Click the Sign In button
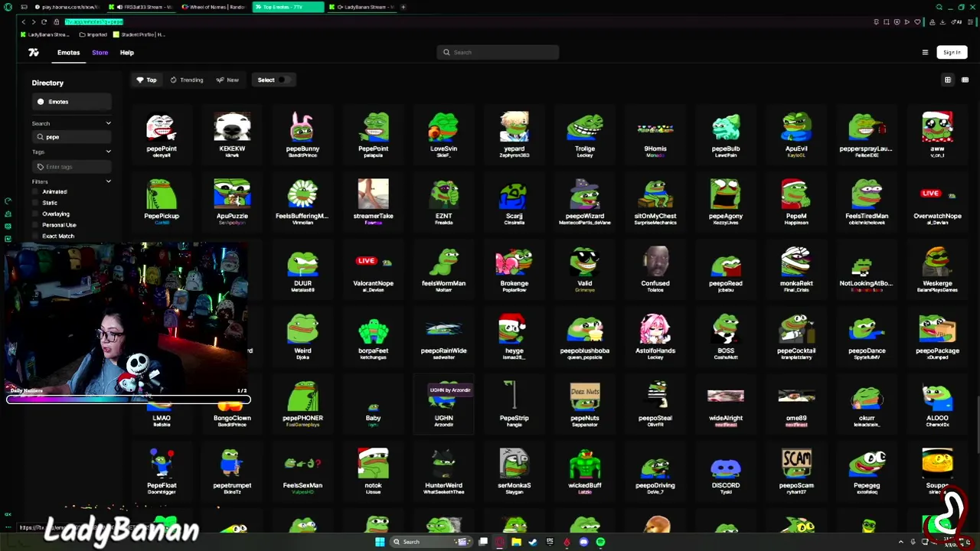The image size is (980, 551). tap(952, 53)
